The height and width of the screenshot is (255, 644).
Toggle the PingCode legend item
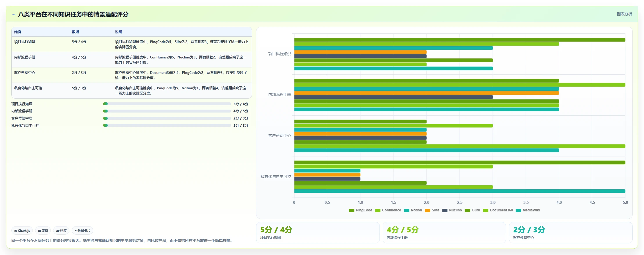click(x=361, y=210)
